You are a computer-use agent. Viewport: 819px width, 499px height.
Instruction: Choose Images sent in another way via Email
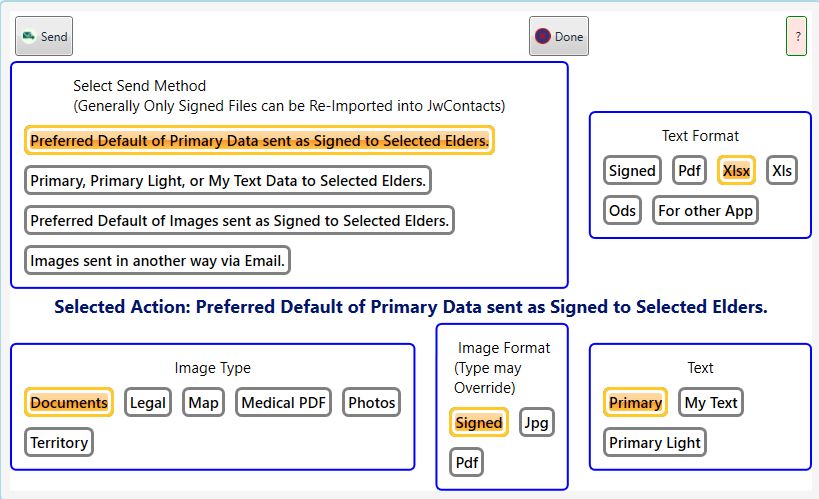click(157, 260)
